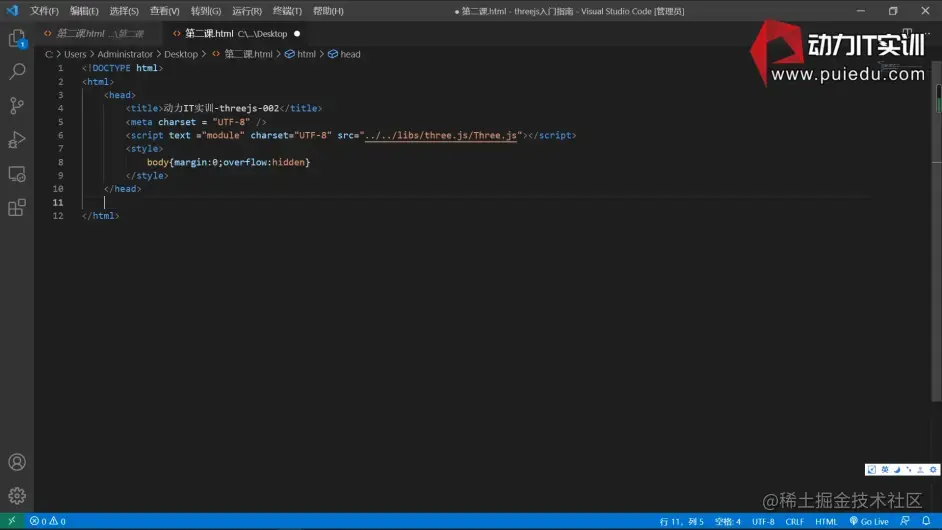Click the DOCTYPE declaration on line 1
This screenshot has height=530, width=942.
click(x=123, y=68)
